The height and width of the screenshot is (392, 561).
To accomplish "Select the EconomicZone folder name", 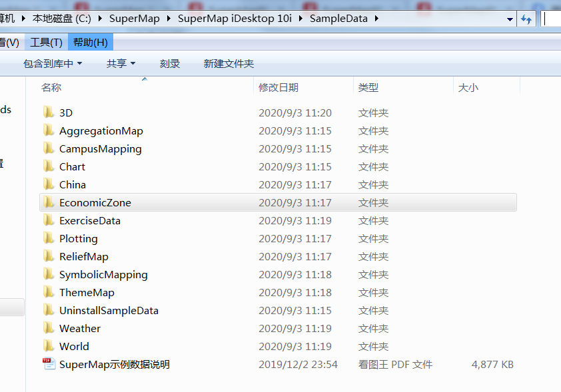I will [95, 202].
